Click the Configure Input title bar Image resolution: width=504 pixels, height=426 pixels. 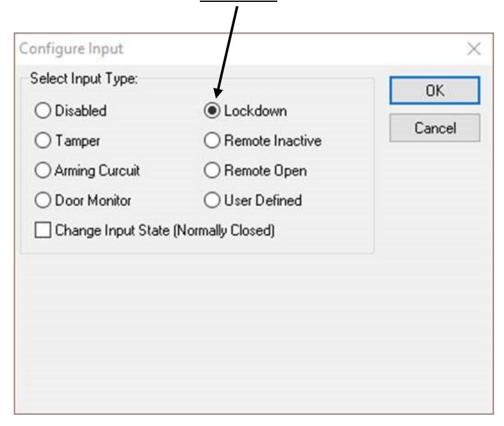click(254, 49)
